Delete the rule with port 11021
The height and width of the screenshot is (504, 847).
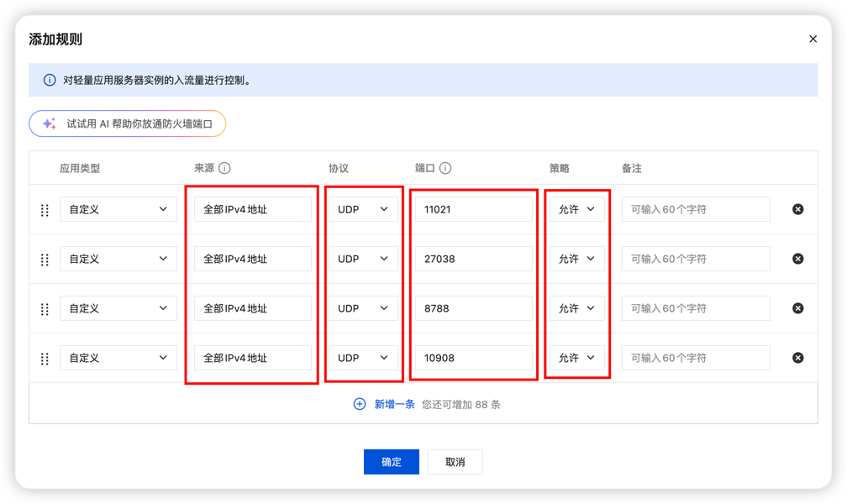[x=797, y=209]
